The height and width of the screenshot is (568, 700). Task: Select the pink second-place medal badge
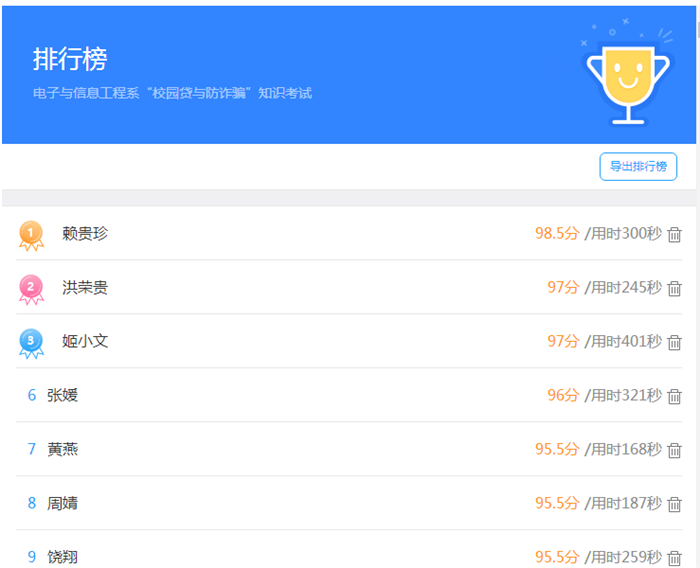[x=31, y=289]
